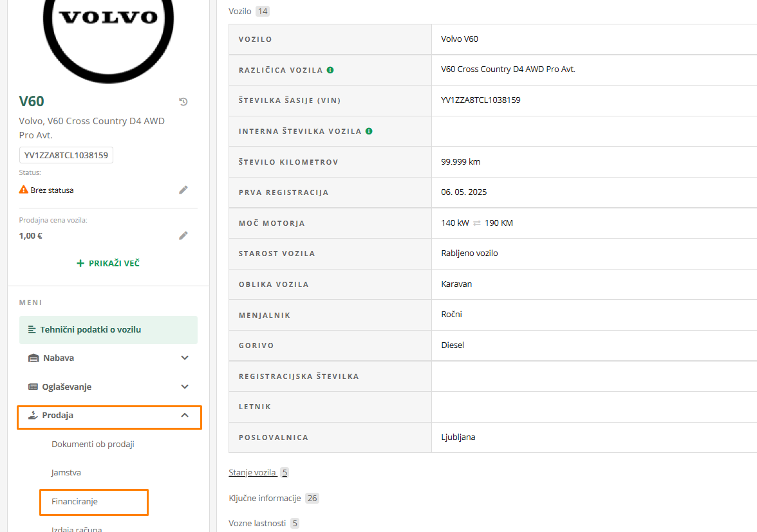Image resolution: width=757 pixels, height=532 pixels.
Task: Open the Oglaševanje menu item
Action: (109, 387)
